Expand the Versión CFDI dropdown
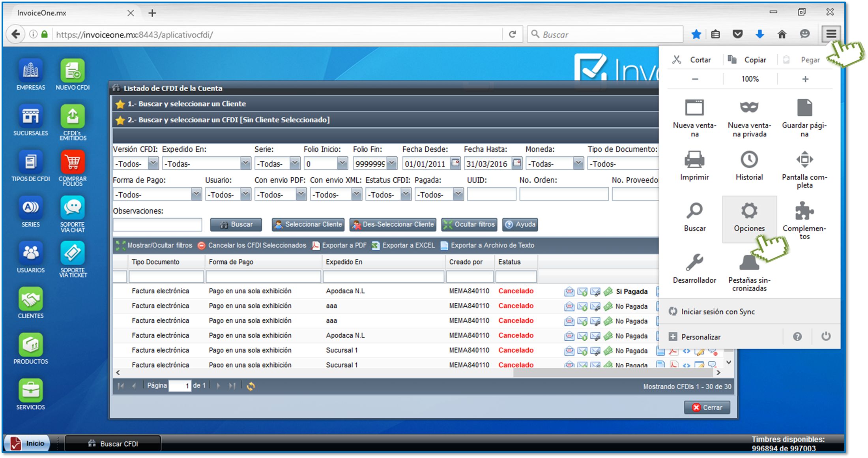 click(153, 163)
